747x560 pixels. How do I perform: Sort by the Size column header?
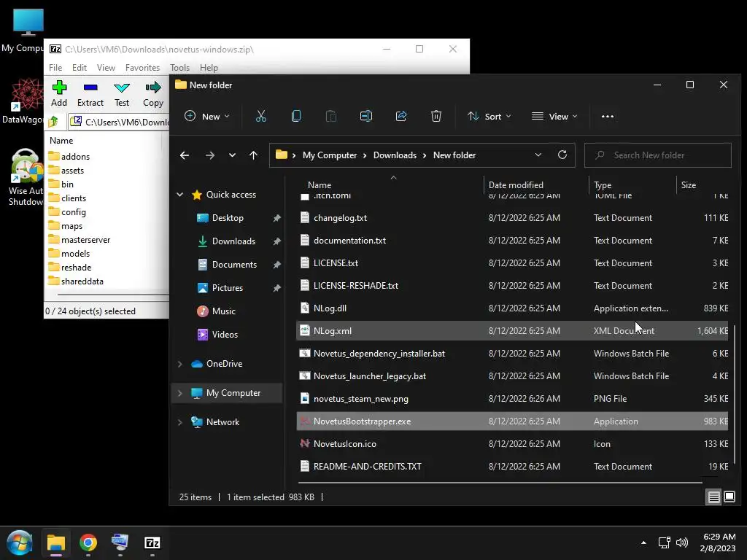[x=703, y=184]
